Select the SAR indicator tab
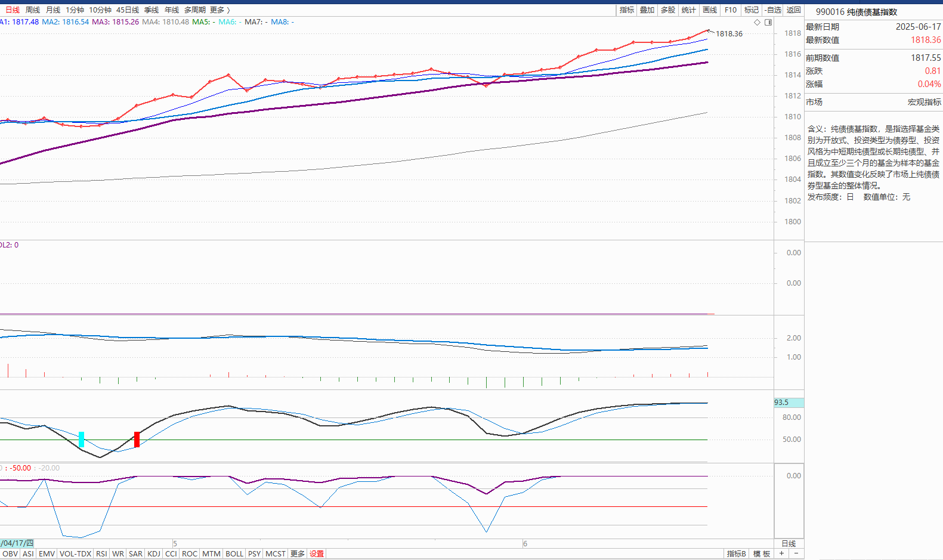 click(136, 554)
